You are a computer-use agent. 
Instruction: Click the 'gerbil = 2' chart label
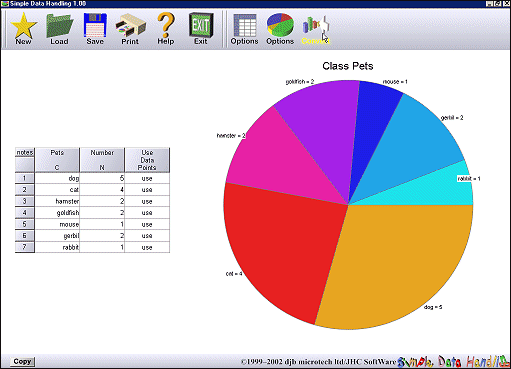[452, 118]
